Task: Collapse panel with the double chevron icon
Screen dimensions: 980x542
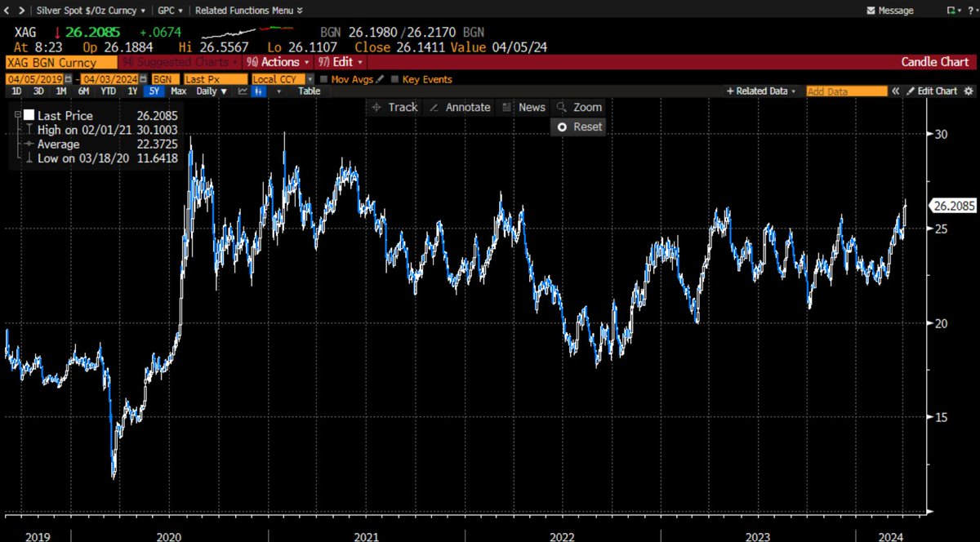Action: point(897,91)
